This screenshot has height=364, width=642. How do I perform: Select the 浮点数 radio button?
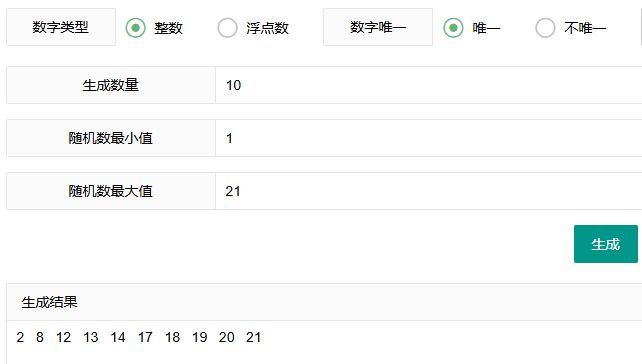click(227, 28)
